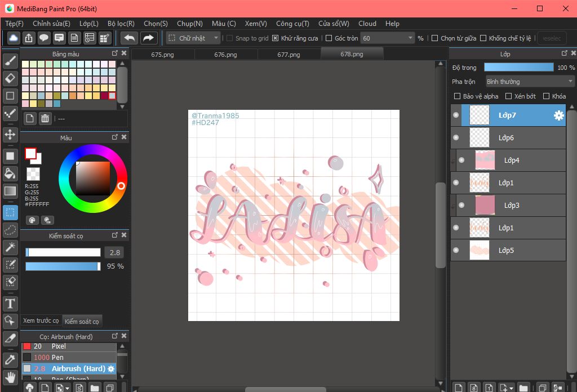Select the Eyedropper tool
Image resolution: width=577 pixels, height=392 pixels.
click(10, 360)
